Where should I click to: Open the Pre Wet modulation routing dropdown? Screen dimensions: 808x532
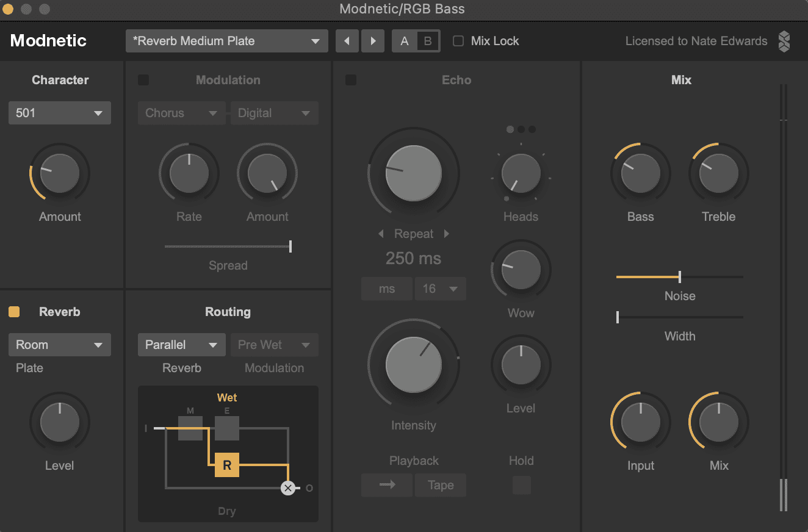[275, 345]
